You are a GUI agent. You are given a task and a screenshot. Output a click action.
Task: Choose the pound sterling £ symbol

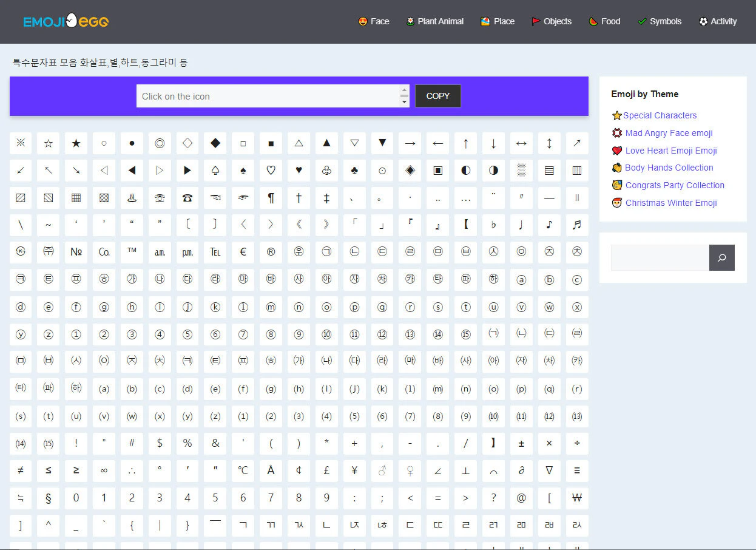pyautogui.click(x=326, y=470)
